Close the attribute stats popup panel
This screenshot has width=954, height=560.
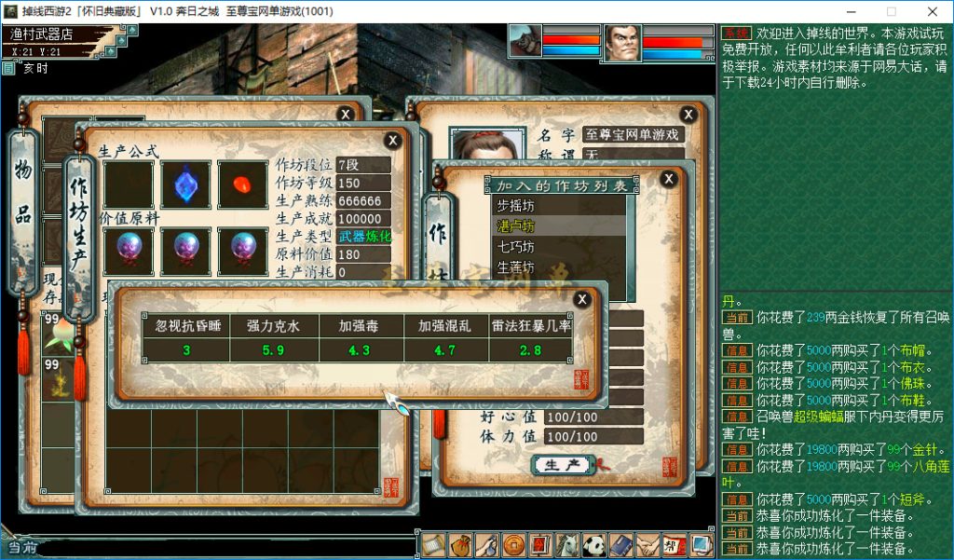coord(582,299)
